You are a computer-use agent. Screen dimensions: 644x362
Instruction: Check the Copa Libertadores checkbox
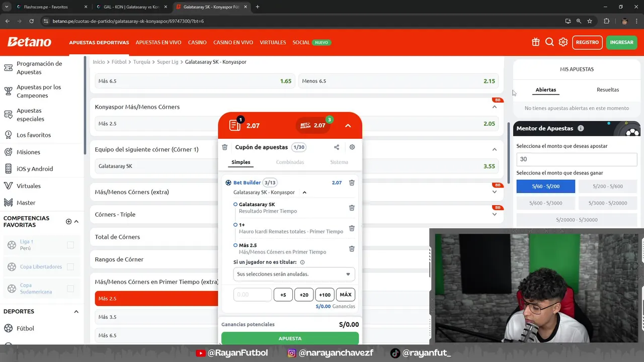coord(70,266)
